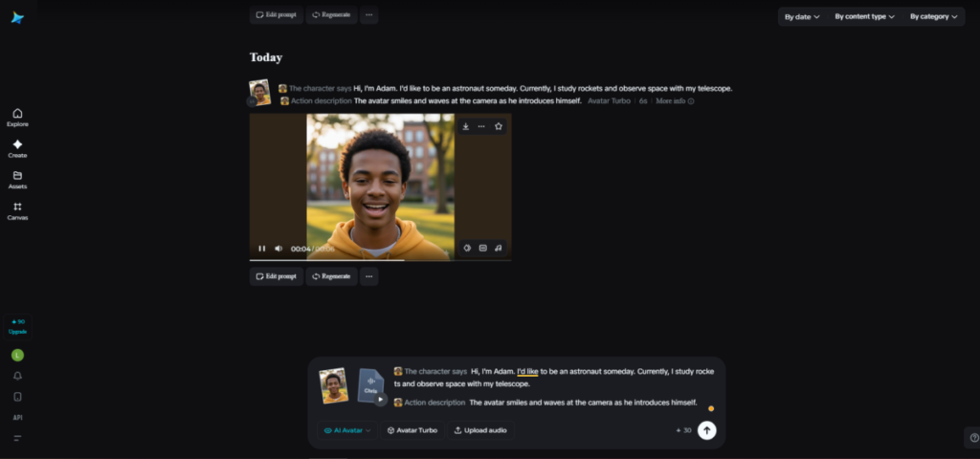The height and width of the screenshot is (459, 980).
Task: Open ellipsis menu below the video
Action: coord(368,276)
